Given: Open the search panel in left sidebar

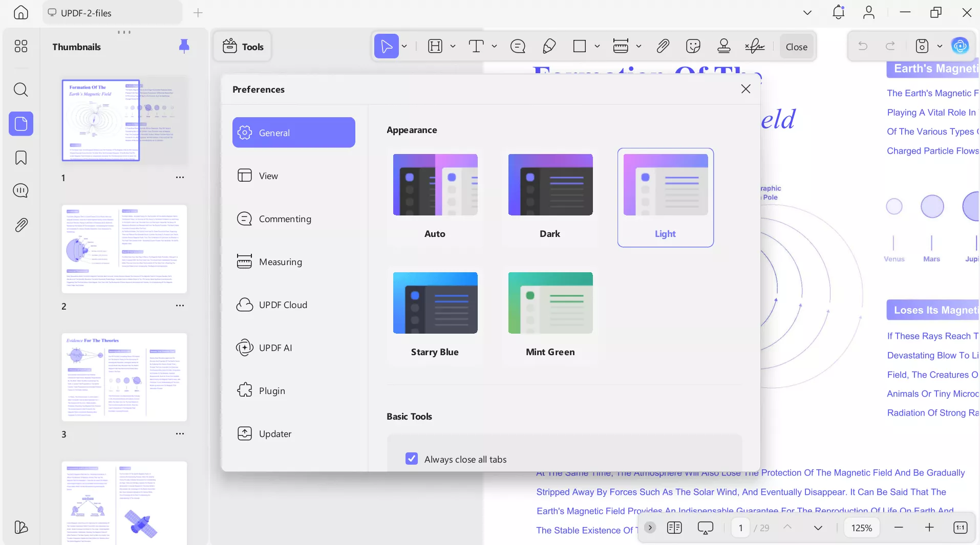Looking at the screenshot, I should coord(20,90).
